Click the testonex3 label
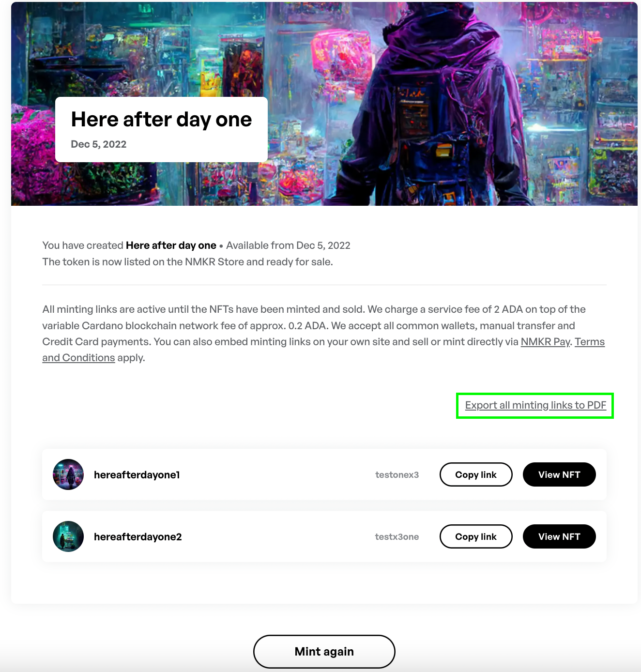The width and height of the screenshot is (641, 672). pyautogui.click(x=397, y=475)
